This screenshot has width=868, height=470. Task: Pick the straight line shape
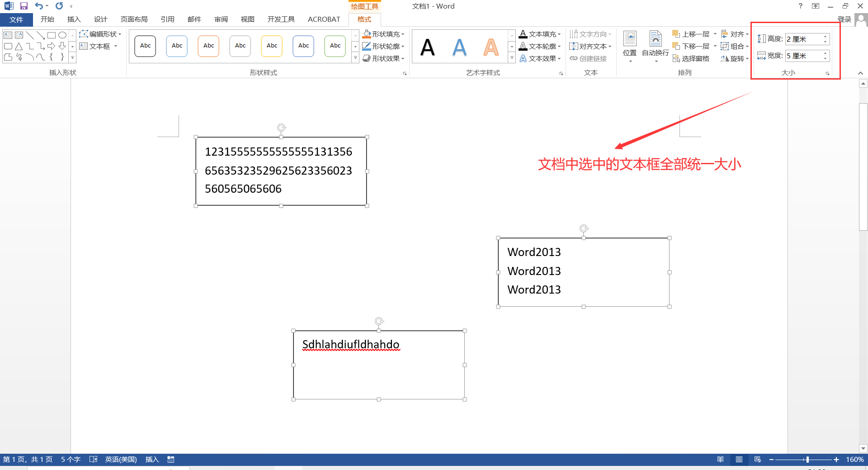point(29,35)
